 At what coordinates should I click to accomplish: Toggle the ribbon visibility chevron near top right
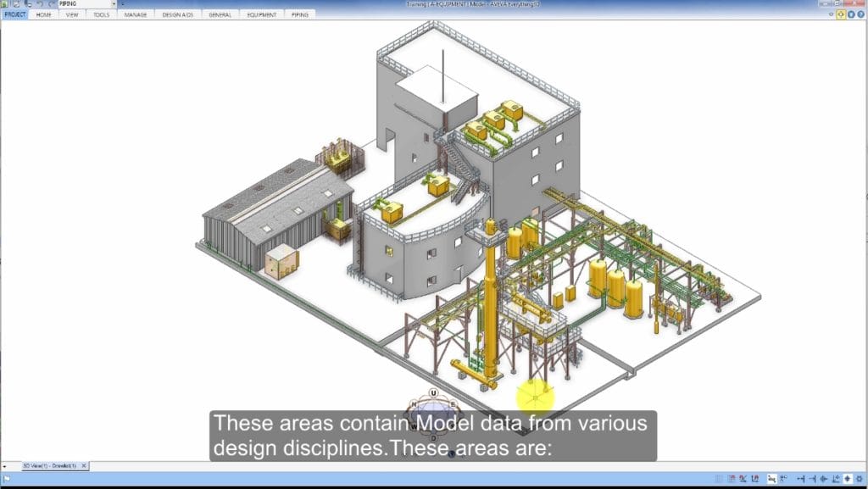coord(831,14)
